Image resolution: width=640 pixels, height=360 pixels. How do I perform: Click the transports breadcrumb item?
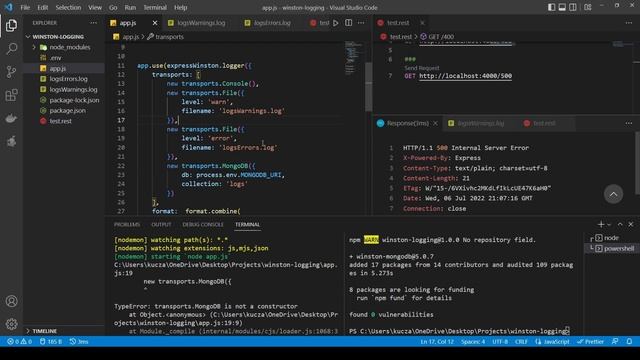click(165, 37)
